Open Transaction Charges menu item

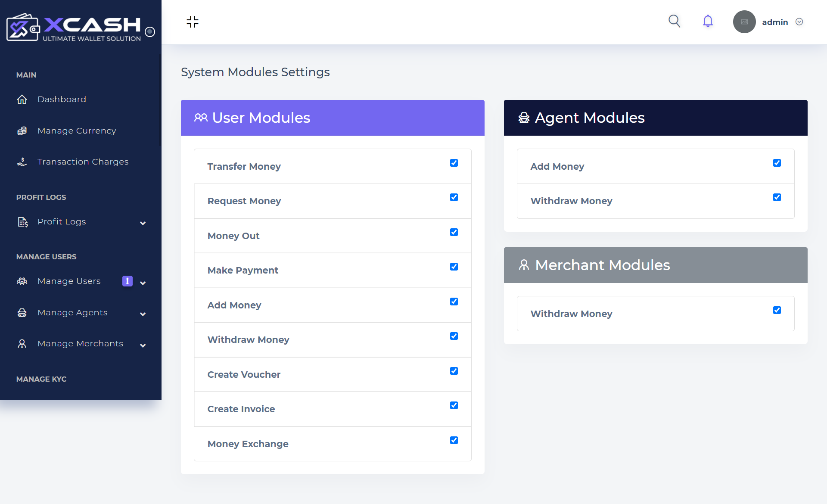click(x=83, y=162)
